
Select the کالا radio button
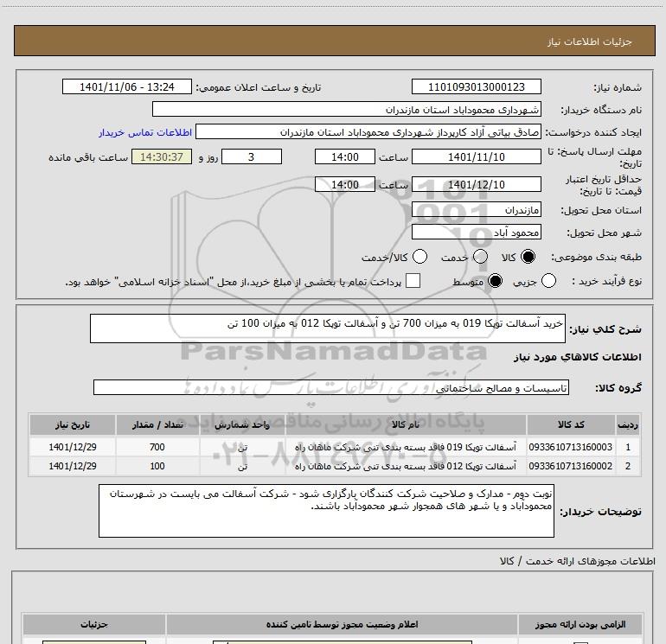528,257
